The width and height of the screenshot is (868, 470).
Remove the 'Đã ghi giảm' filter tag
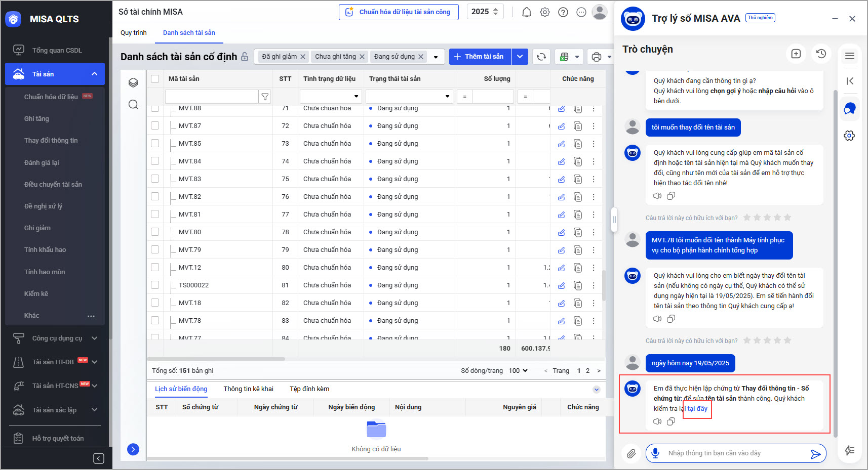tap(303, 57)
